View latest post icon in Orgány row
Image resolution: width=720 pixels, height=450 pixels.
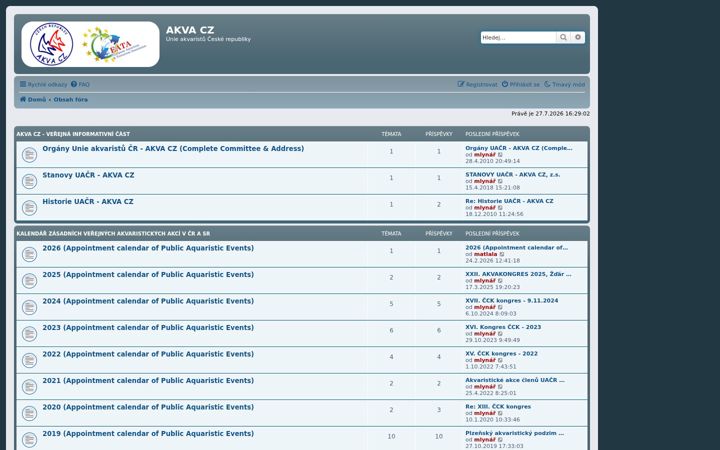coord(500,155)
